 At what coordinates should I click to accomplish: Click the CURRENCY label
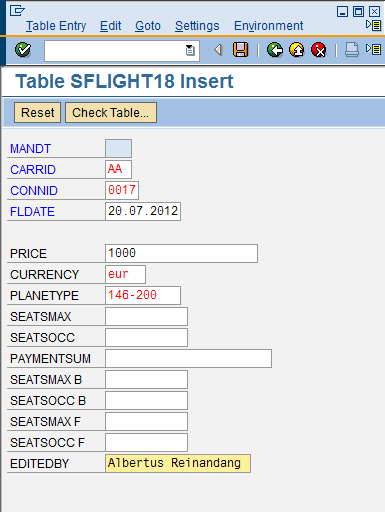(x=44, y=275)
